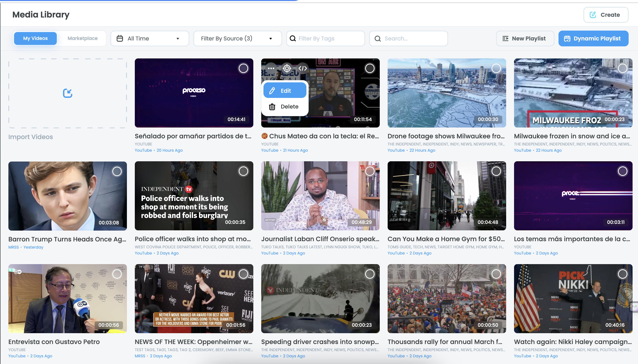Choose Delete in the video context menu

pos(285,107)
